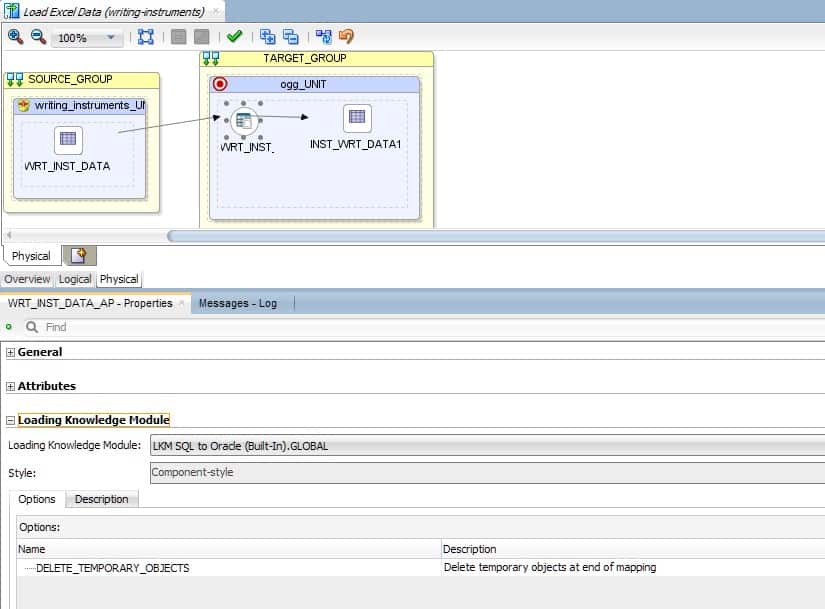Click the expand-all plus diagram icon
The height and width of the screenshot is (609, 825).
[270, 38]
